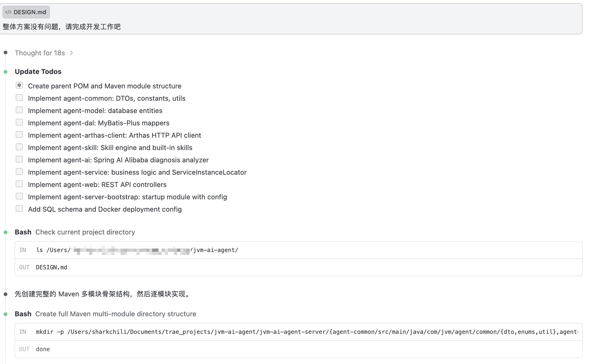Check the agent-skill Skill engine checkbox
Viewport: 593px width, 364px height.
(19, 147)
